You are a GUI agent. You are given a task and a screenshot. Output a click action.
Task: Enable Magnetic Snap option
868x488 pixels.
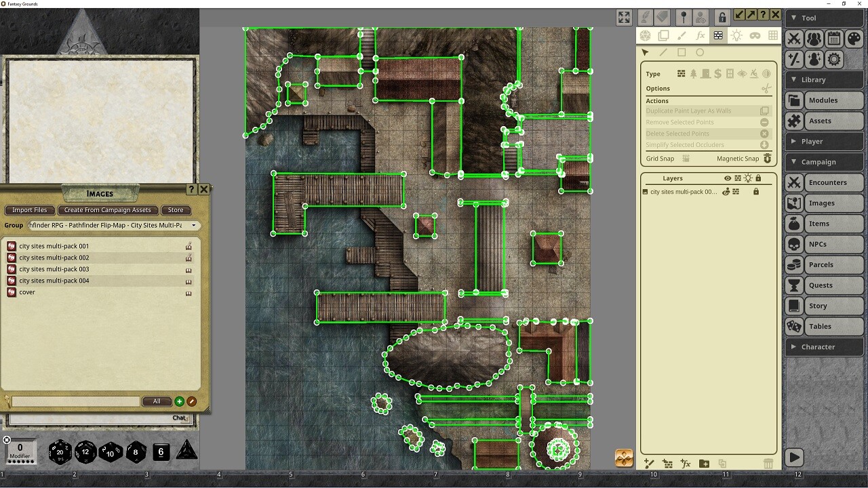[767, 158]
